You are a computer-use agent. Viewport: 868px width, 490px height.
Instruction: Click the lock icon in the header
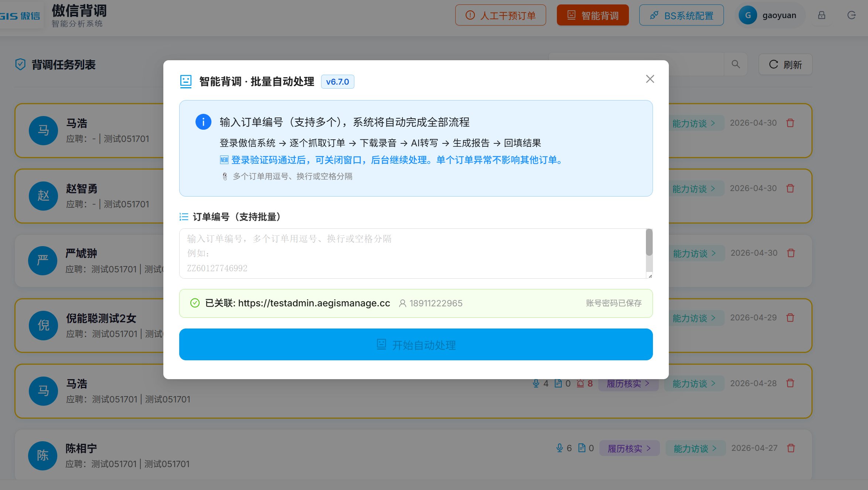click(821, 15)
